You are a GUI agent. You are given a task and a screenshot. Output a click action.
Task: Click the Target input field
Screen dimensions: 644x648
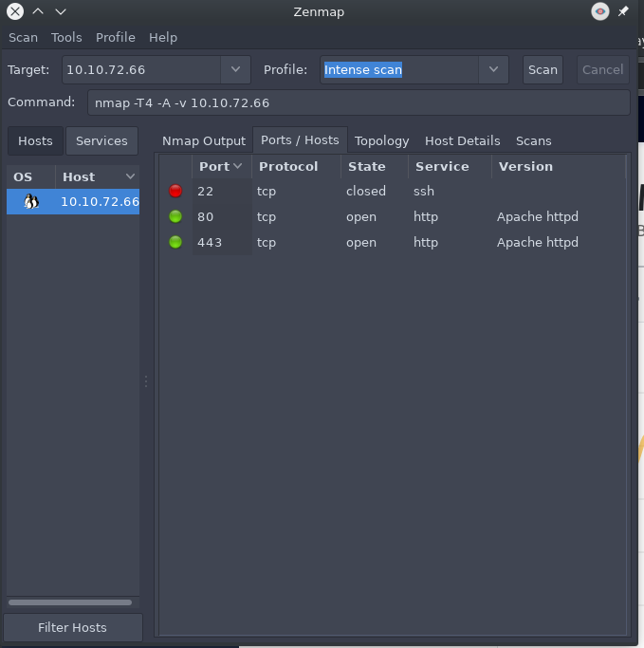[141, 70]
